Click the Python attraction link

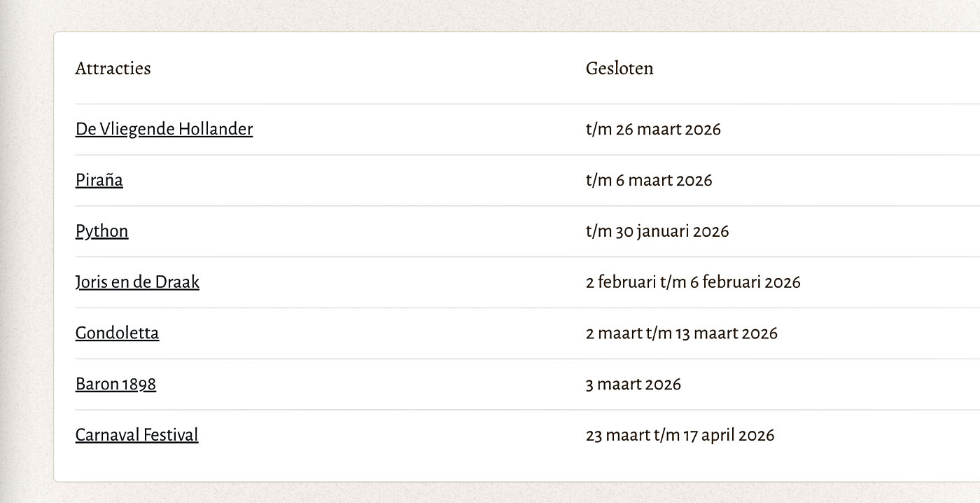tap(101, 231)
